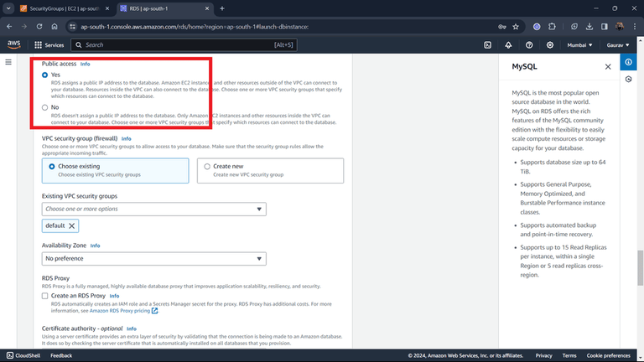Open the browser side panel icon
This screenshot has width=644, height=362.
[x=604, y=27]
